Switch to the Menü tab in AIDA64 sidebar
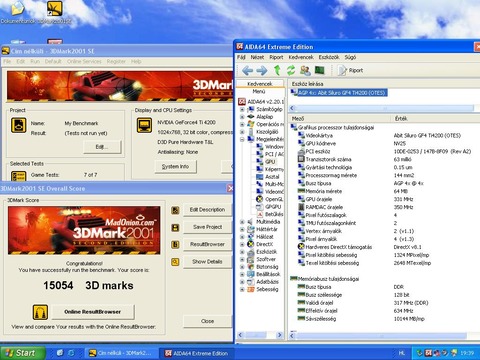This screenshot has height=360, width=480. click(259, 91)
